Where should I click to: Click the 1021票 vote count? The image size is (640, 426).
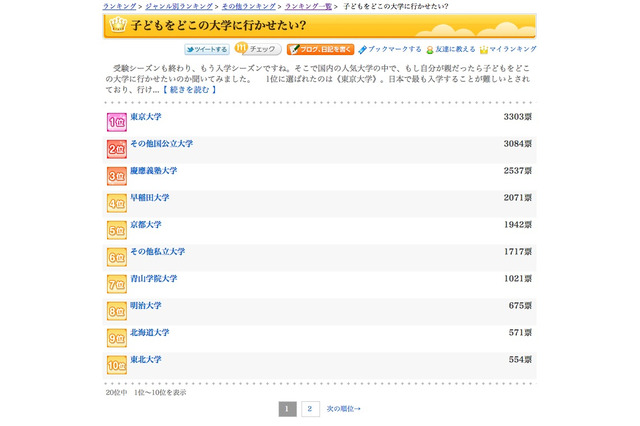tap(518, 278)
